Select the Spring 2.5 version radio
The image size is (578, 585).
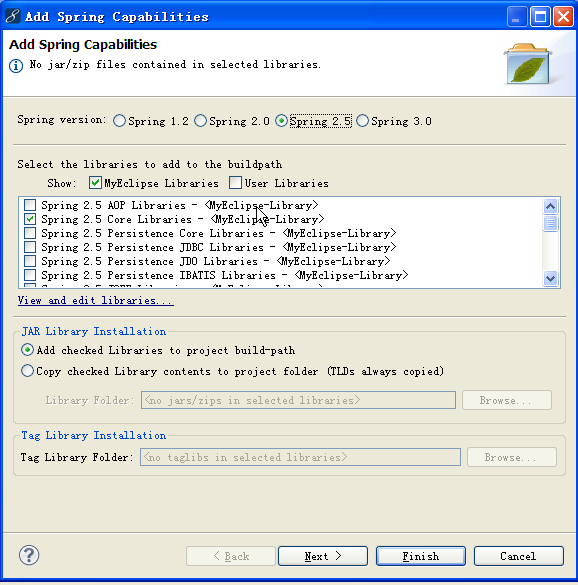point(281,121)
